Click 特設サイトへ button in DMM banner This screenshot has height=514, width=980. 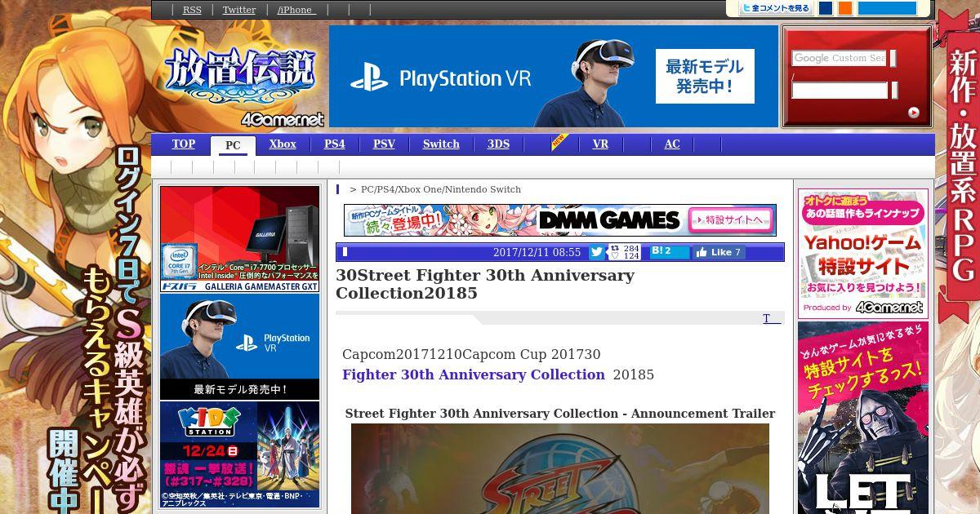(x=730, y=219)
